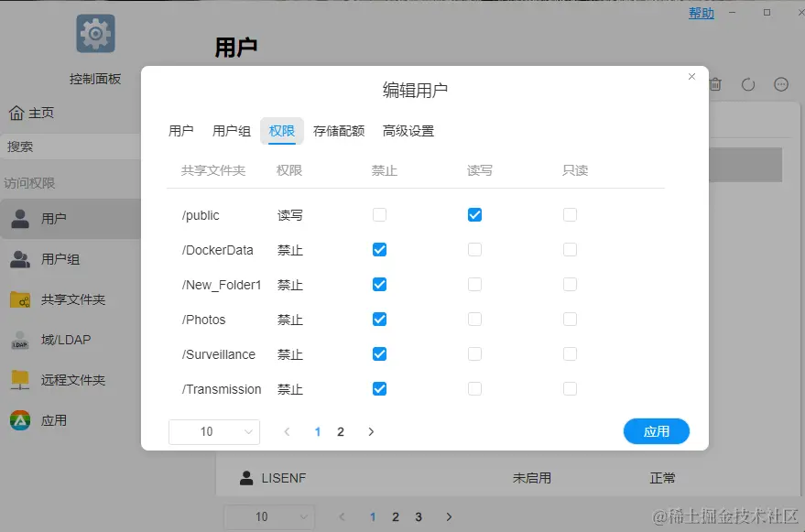Image resolution: width=805 pixels, height=532 pixels.
Task: Select page 1 in the dialog pagination
Action: coord(318,432)
